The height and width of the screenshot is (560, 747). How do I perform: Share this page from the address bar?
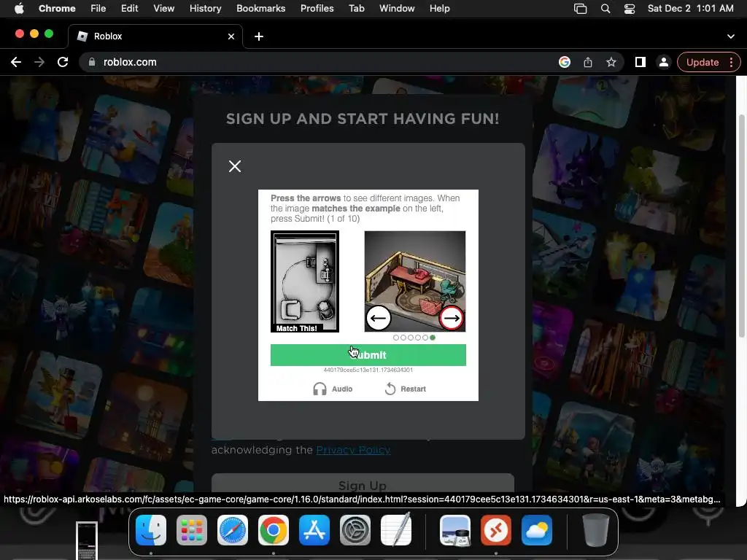click(588, 62)
